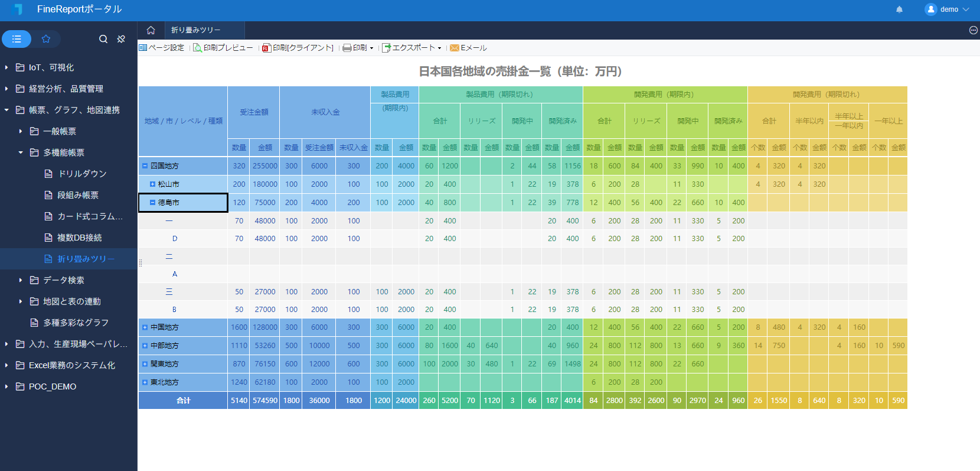This screenshot has height=471, width=980.
Task: Click the 未収入金 header
Action: (x=325, y=112)
